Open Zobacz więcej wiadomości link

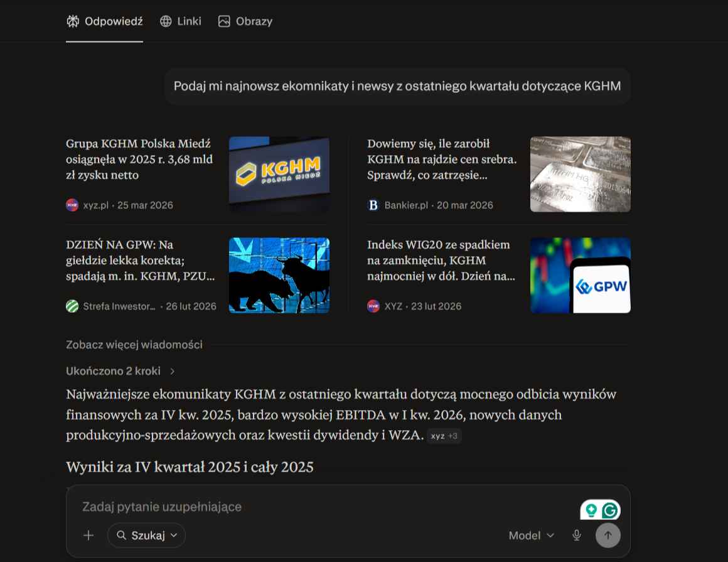coord(134,345)
